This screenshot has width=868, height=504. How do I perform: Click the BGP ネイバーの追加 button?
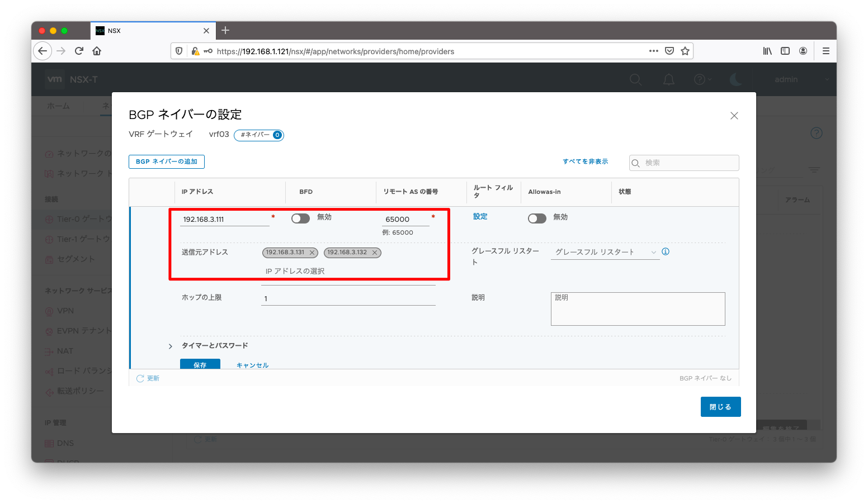click(167, 161)
